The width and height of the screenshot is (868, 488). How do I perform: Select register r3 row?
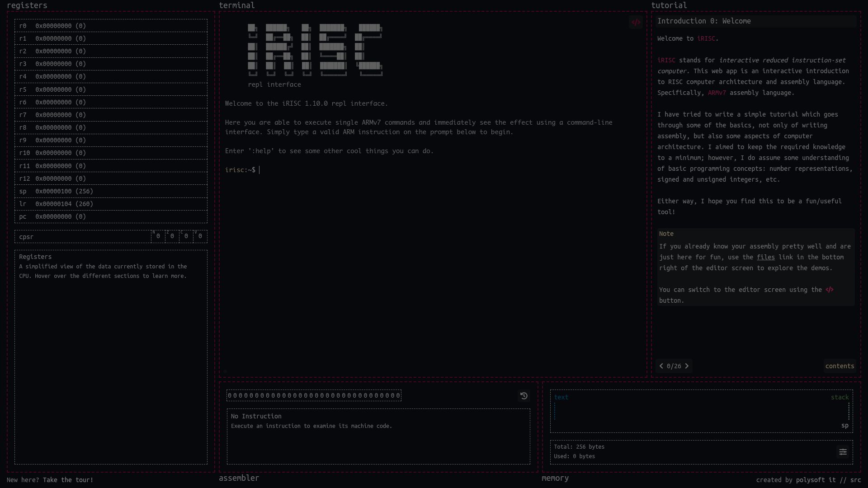pos(111,64)
